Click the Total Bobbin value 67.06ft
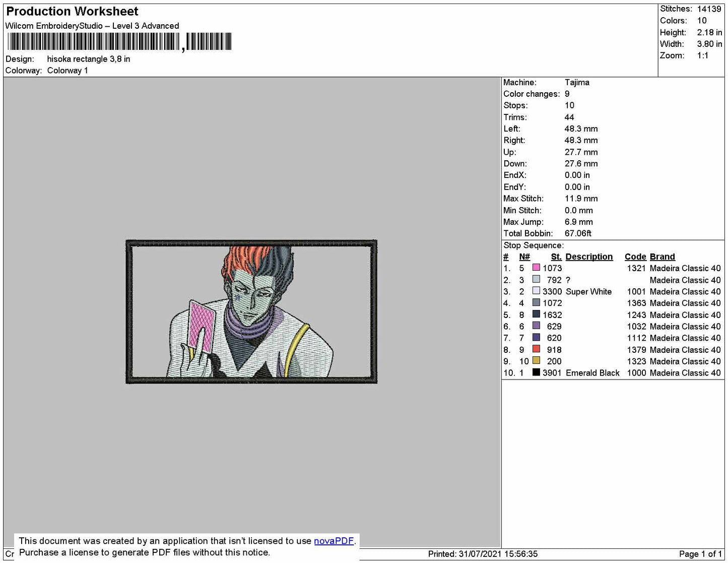This screenshot has width=728, height=563. tap(578, 233)
